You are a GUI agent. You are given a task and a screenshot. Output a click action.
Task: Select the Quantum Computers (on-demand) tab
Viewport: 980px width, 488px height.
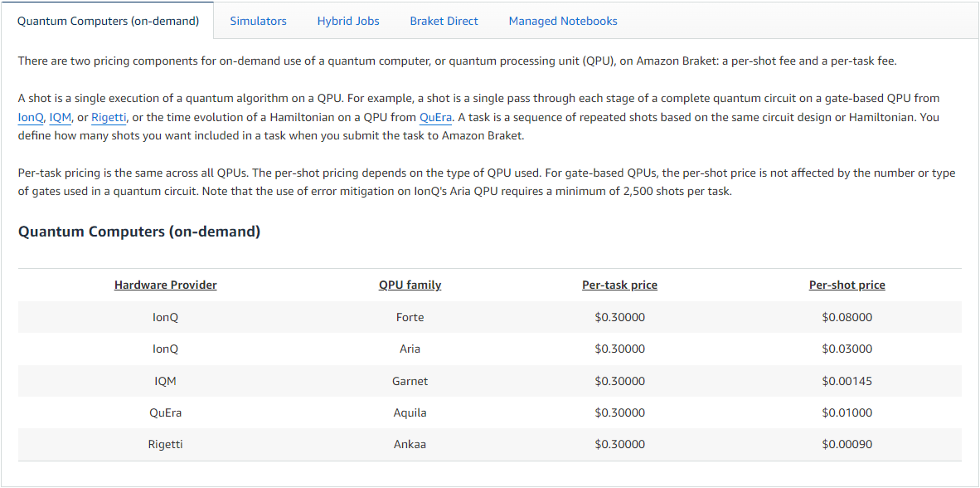108,21
